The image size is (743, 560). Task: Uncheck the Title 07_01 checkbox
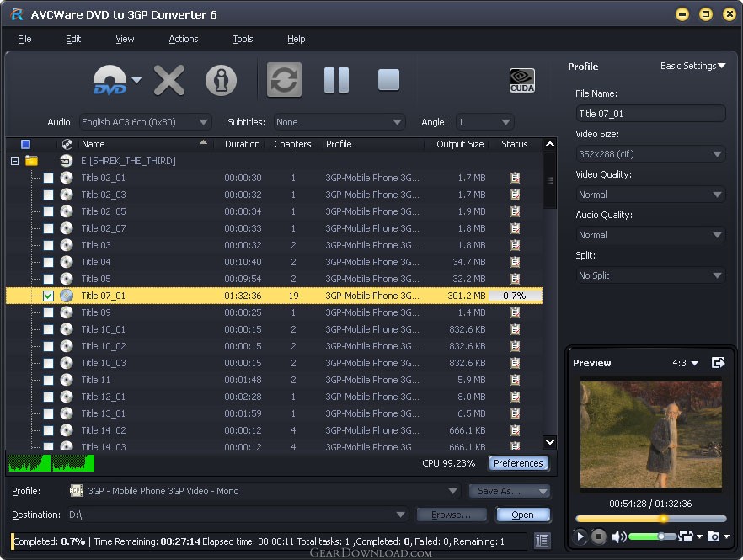[48, 296]
